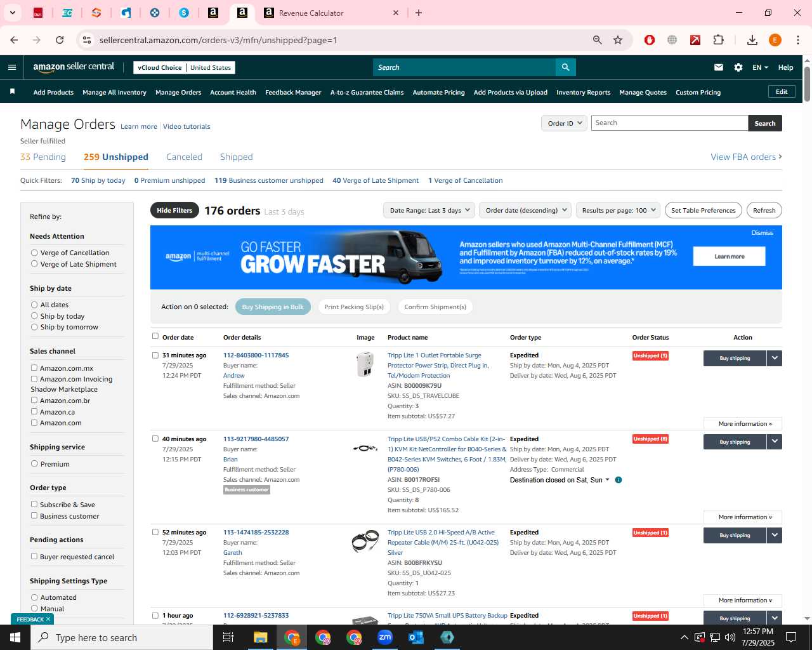Open the Order date (descending) sort dropdown
Image resolution: width=812 pixels, height=650 pixels.
click(526, 210)
